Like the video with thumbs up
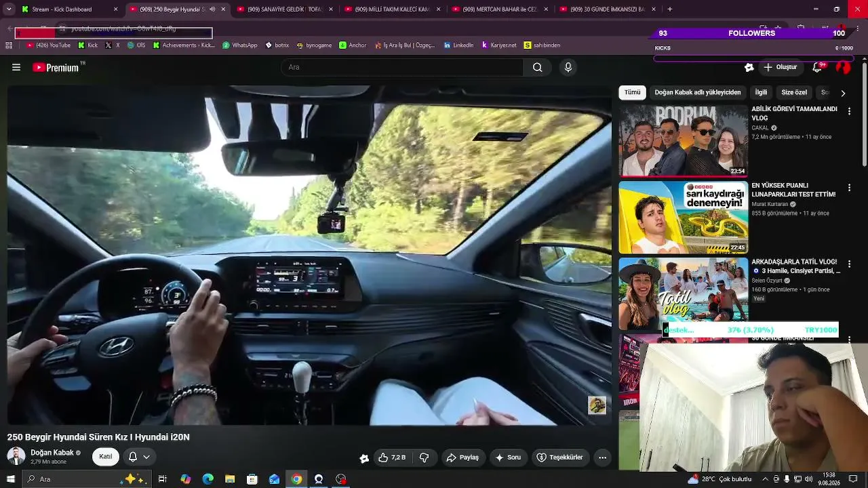 point(392,457)
